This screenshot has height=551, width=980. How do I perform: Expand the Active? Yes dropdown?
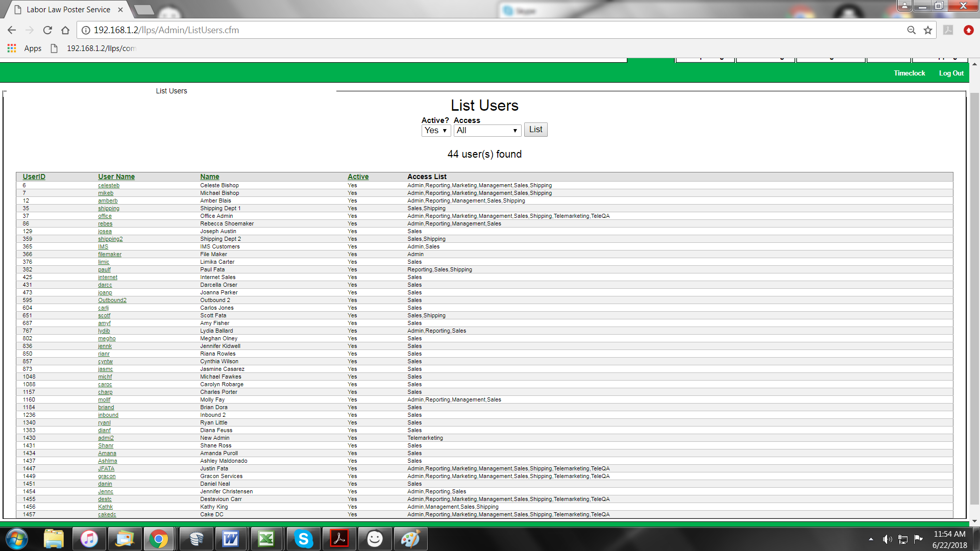click(436, 131)
